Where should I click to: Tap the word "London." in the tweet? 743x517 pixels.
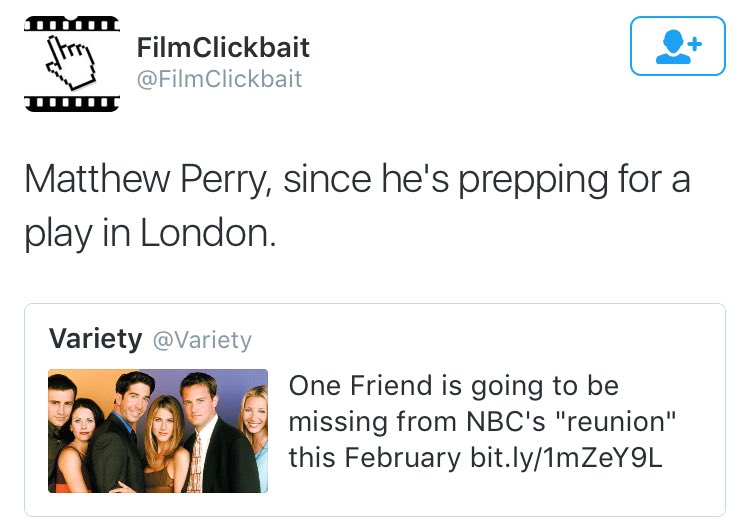pyautogui.click(x=208, y=233)
